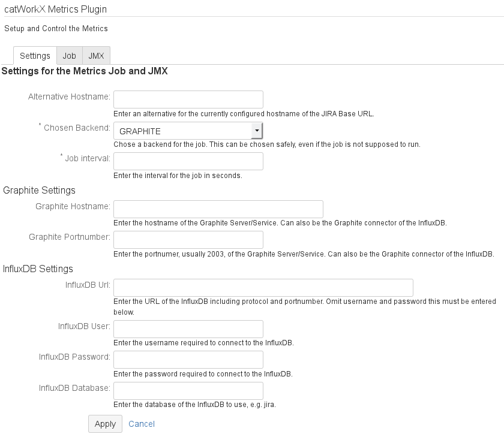Select the InfluxDB Database input field
The image size is (504, 440).
point(188,390)
